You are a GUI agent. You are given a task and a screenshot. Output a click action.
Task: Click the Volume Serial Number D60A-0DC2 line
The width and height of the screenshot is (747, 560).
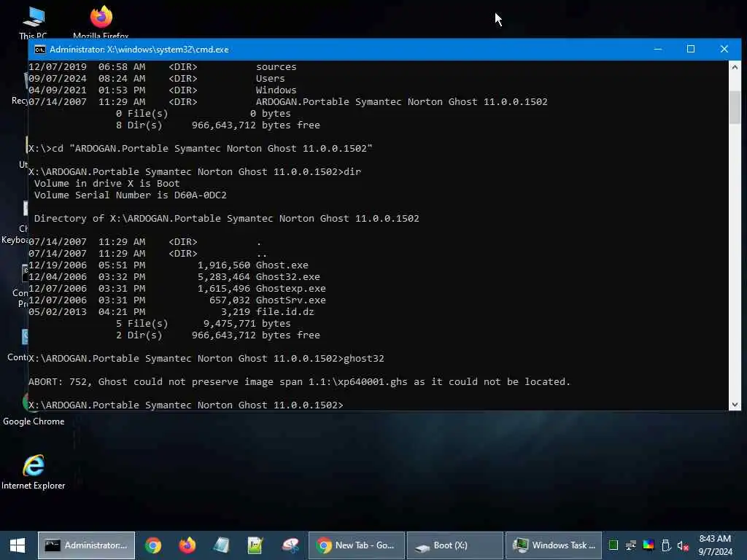pos(131,195)
